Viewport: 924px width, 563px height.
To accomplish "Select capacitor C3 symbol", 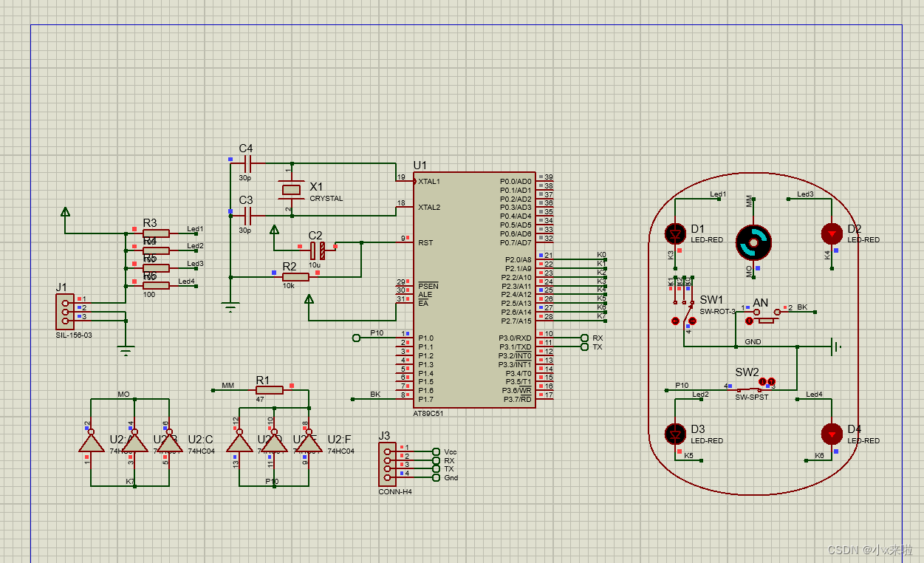I will pyautogui.click(x=247, y=215).
